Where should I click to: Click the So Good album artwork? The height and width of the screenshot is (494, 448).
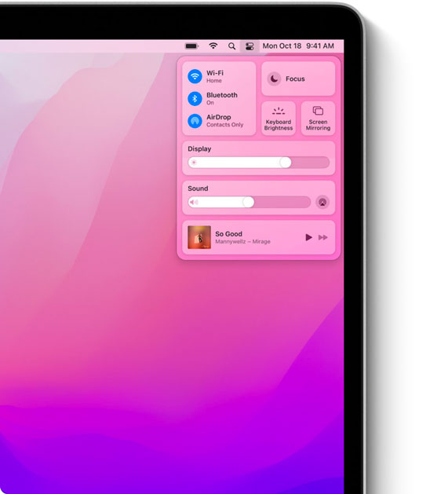click(x=199, y=237)
